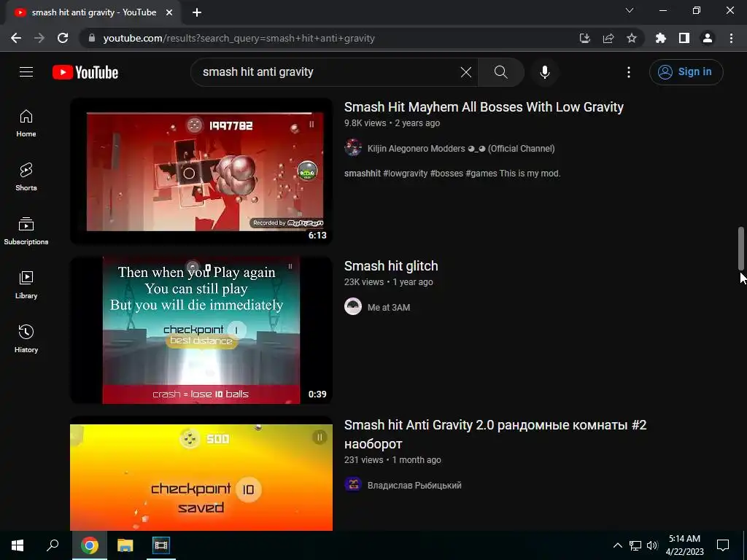Click '231 views' metadata text
The width and height of the screenshot is (747, 560).
[363, 460]
